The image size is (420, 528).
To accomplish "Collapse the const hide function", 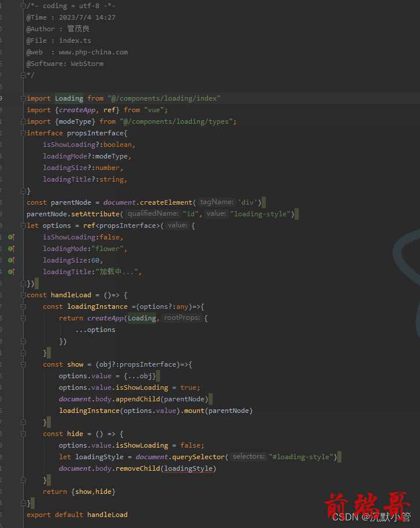I will point(23,434).
